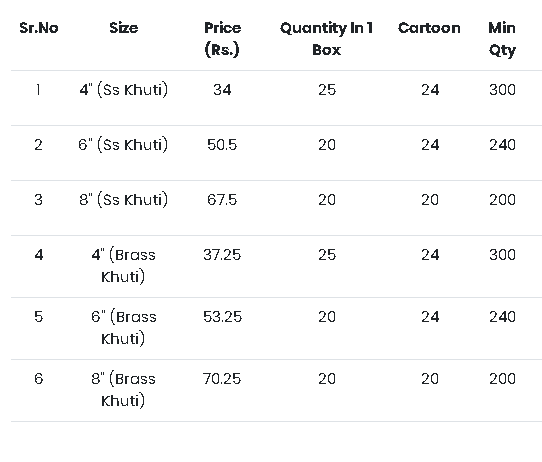This screenshot has width=542, height=462.
Task: Select serial number 6 cell
Action: tap(39, 379)
